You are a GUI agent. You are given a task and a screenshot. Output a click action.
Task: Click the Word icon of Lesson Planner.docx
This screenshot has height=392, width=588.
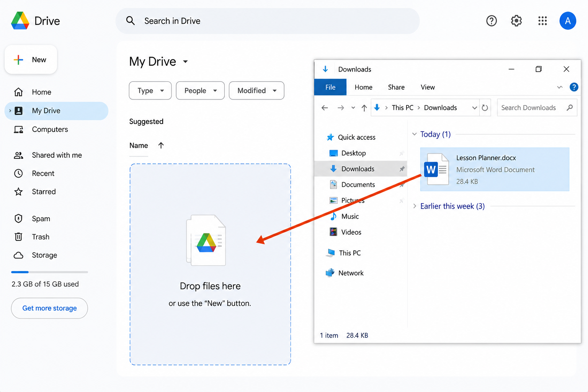[x=436, y=169]
